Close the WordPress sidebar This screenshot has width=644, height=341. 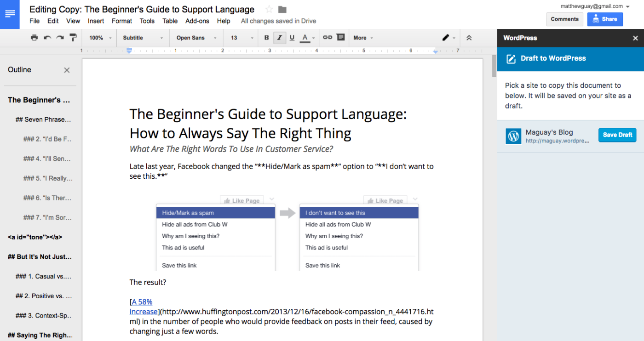[x=635, y=38]
